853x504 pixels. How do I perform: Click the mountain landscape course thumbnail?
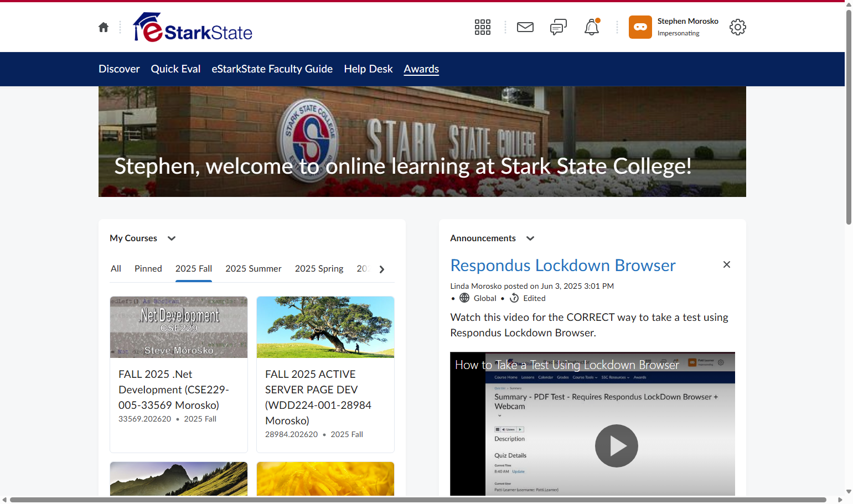(x=179, y=479)
